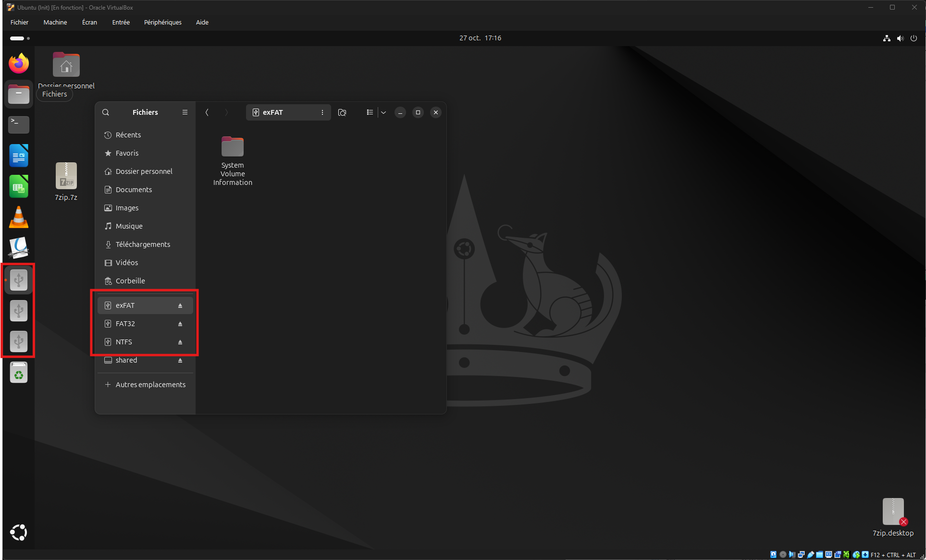
Task: Open the hamburger menu in the Fichiers sidebar
Action: 185,112
